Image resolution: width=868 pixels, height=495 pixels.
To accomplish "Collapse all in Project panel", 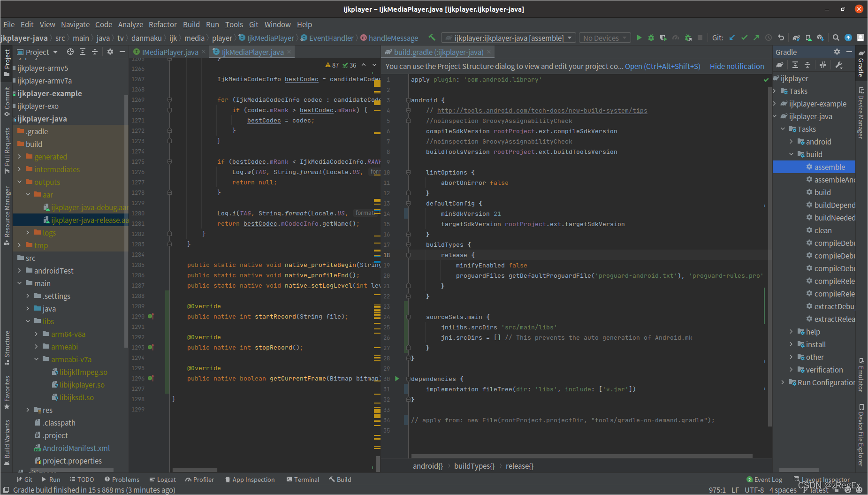I will [94, 52].
